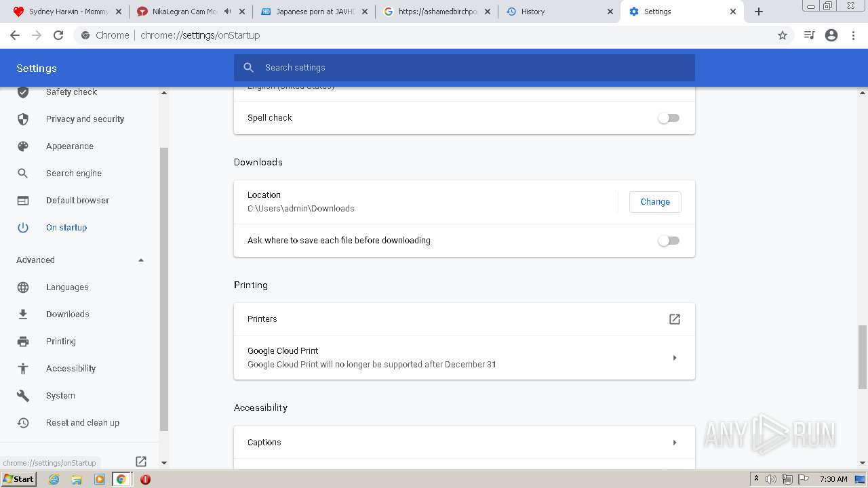
Task: Click the Search settings input field
Action: (x=465, y=68)
